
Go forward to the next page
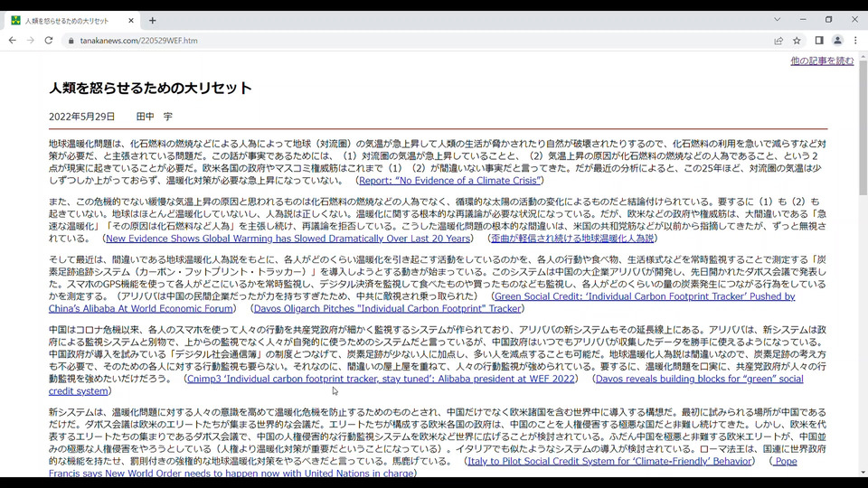point(31,41)
